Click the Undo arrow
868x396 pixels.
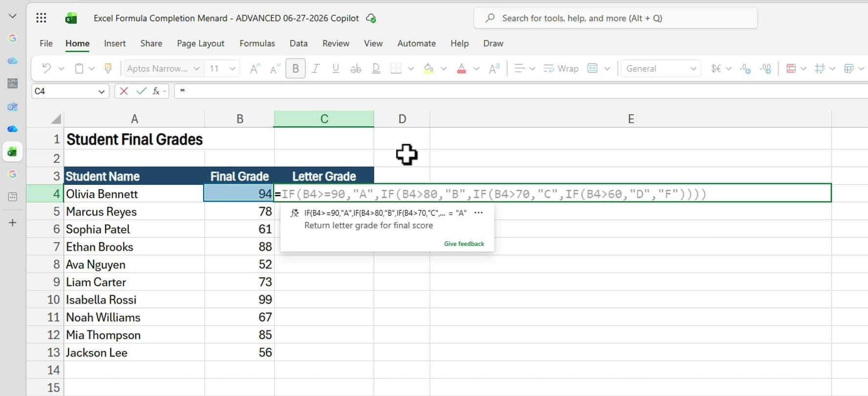tap(46, 68)
